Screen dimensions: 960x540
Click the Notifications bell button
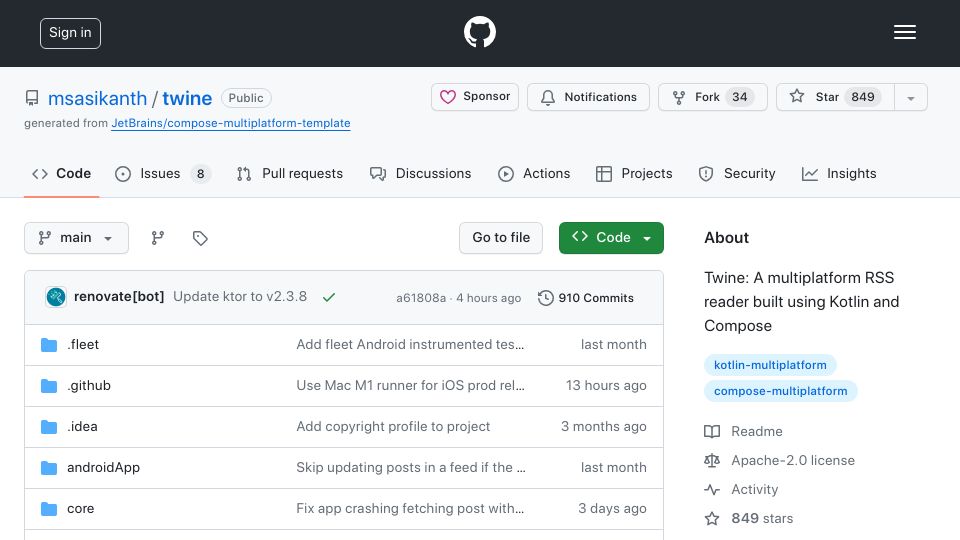pyautogui.click(x=588, y=97)
